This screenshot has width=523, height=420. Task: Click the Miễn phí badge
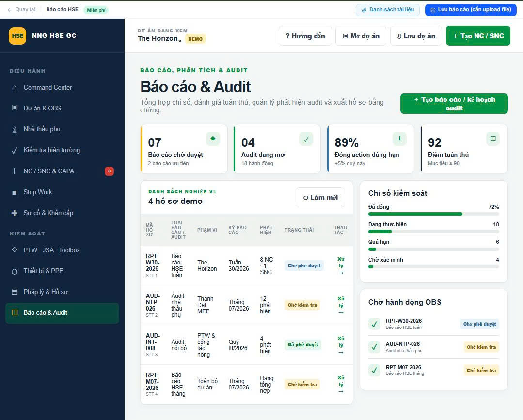96,10
